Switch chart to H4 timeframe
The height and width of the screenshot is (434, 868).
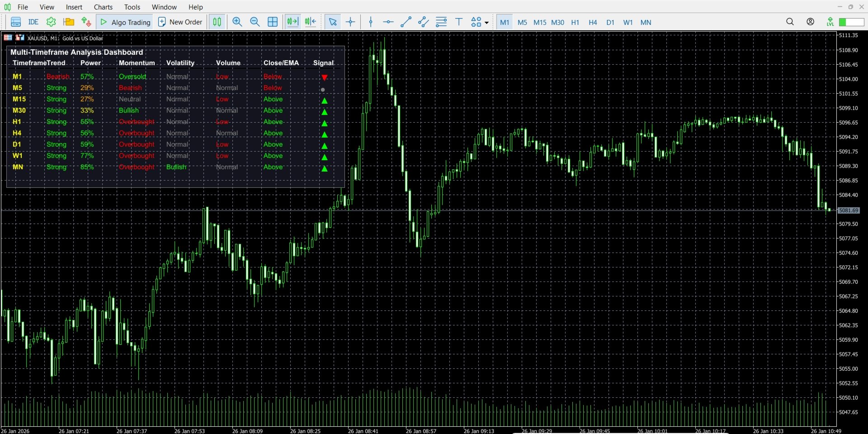click(592, 22)
